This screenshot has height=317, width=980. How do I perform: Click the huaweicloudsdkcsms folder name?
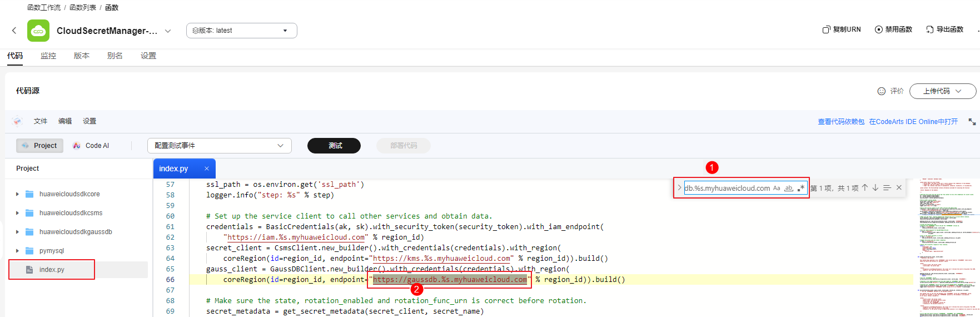point(71,213)
